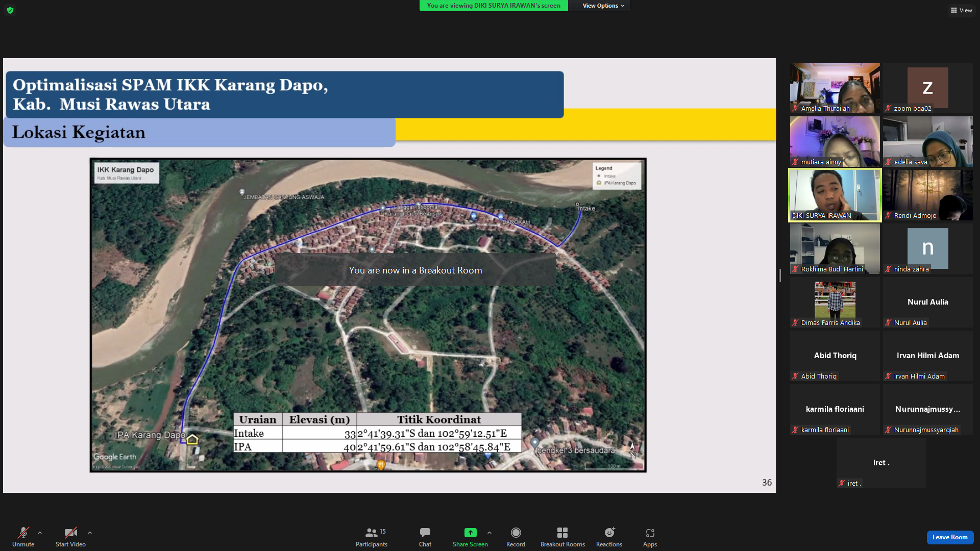
Task: Select Abid Thoriq's participant tile
Action: click(835, 356)
